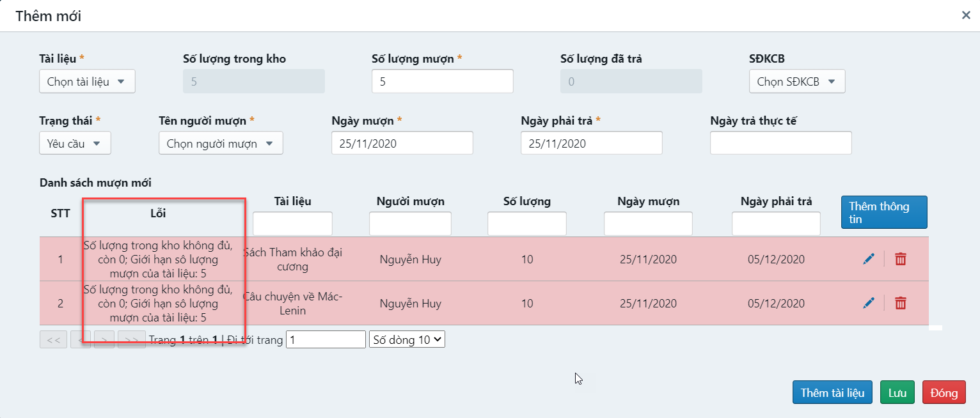This screenshot has height=418, width=980.
Task: Save with the green Lưu button
Action: (x=897, y=393)
